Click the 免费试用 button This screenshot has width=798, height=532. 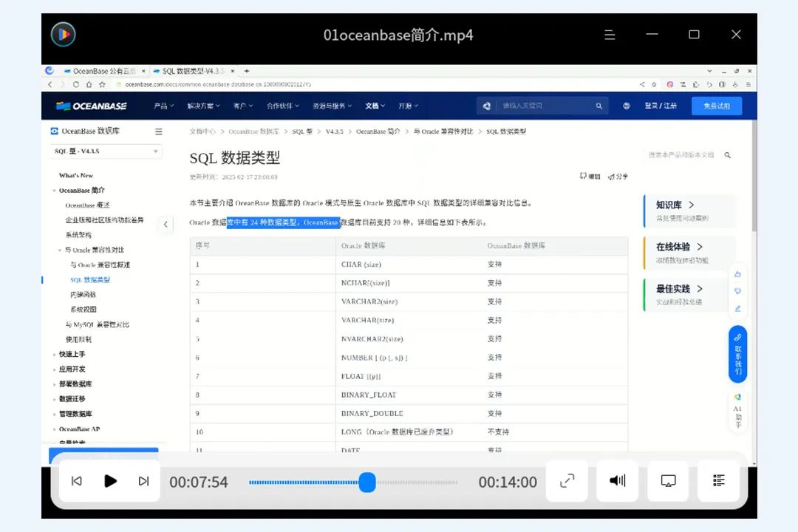pos(717,106)
